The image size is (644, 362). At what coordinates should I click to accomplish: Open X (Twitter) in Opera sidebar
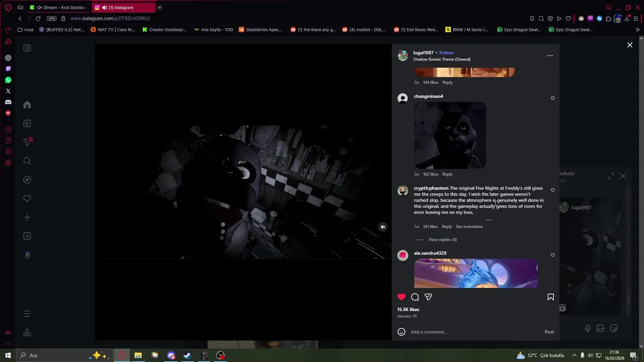[8, 91]
